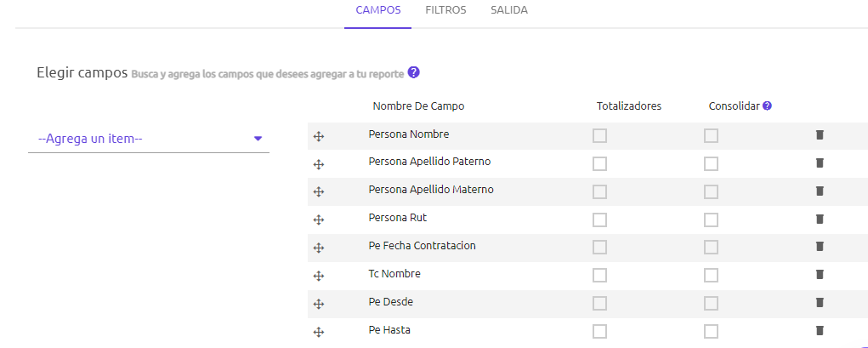Click the move handle beside Pe Fecha Contratacion
868x348 pixels.
318,248
